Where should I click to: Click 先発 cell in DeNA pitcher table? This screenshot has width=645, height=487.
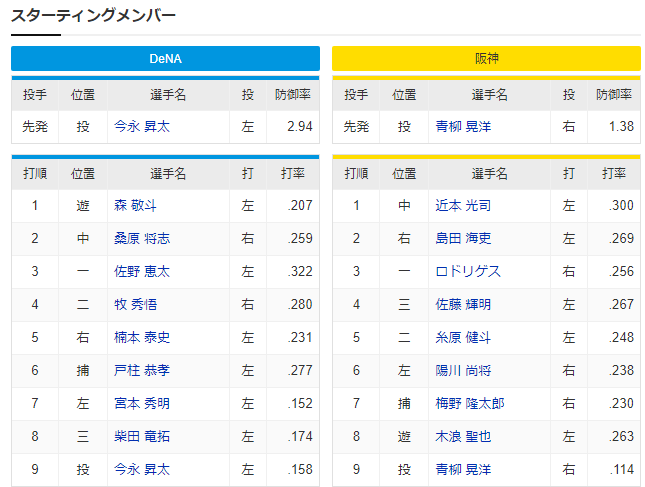click(35, 126)
